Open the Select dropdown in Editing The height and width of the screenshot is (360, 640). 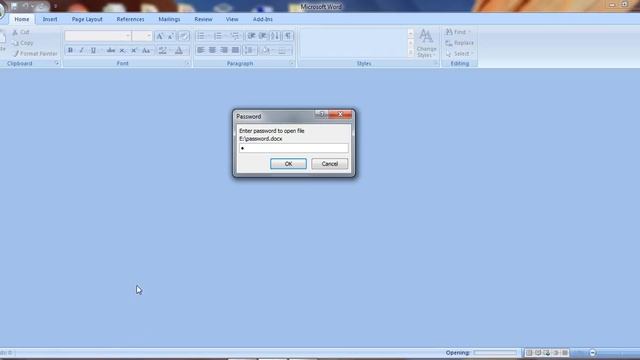459,53
